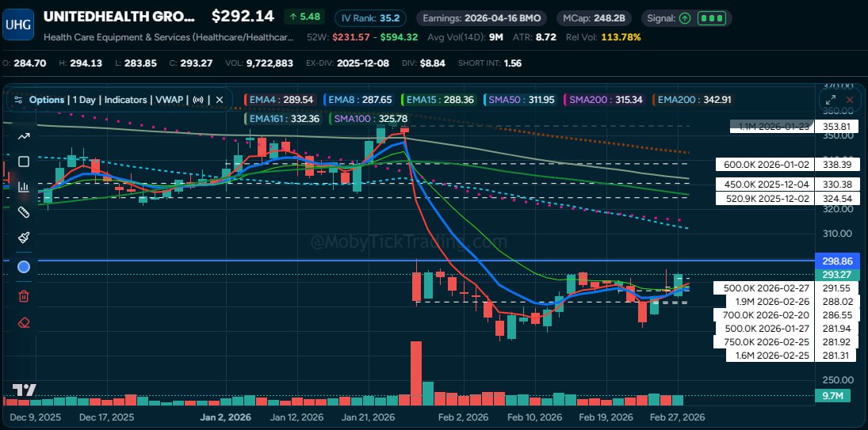Expand chart to fullscreen
Image resolution: width=868 pixels, height=430 pixels.
pyautogui.click(x=831, y=100)
